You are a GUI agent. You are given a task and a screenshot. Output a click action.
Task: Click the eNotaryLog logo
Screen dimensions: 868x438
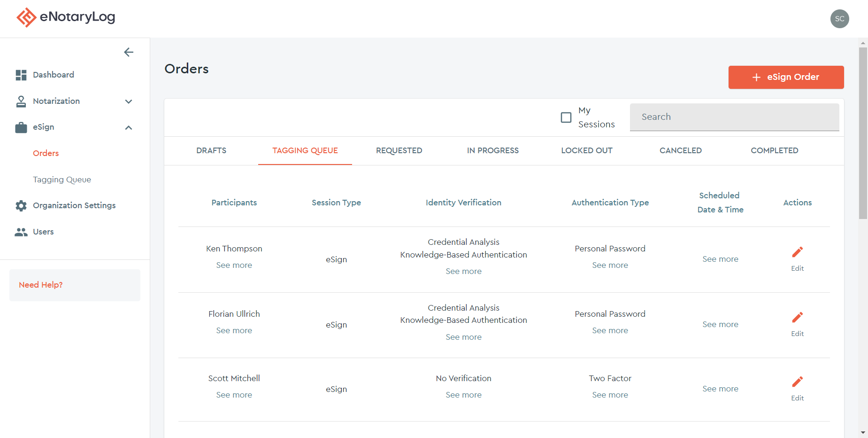(x=66, y=17)
